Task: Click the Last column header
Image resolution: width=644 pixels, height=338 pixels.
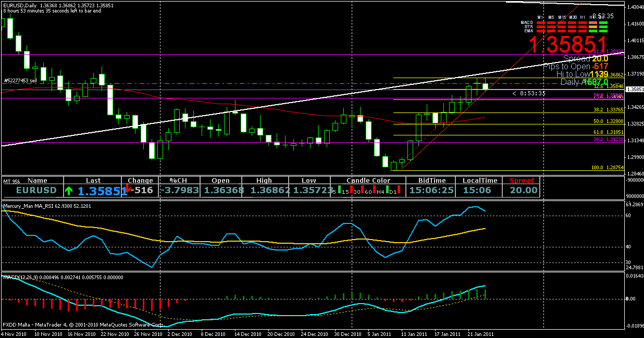Action: pyautogui.click(x=94, y=181)
